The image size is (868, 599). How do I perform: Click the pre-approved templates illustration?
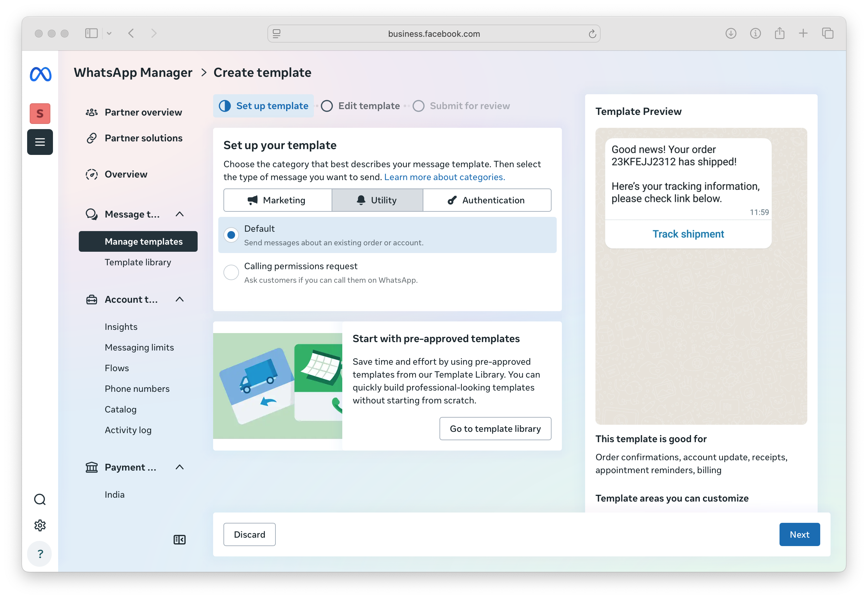[x=277, y=386]
